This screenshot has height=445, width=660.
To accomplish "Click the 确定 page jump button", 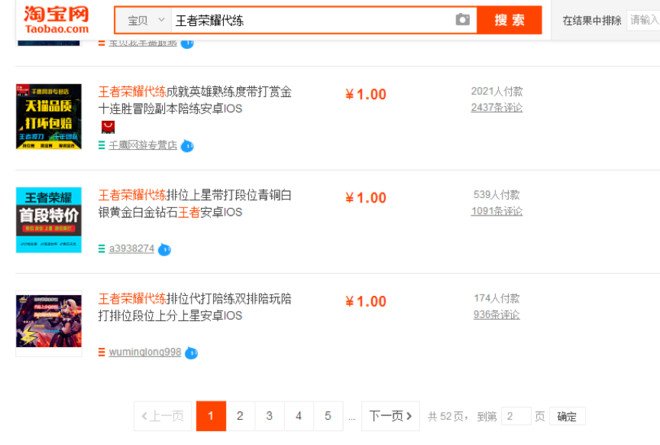I will pyautogui.click(x=567, y=417).
